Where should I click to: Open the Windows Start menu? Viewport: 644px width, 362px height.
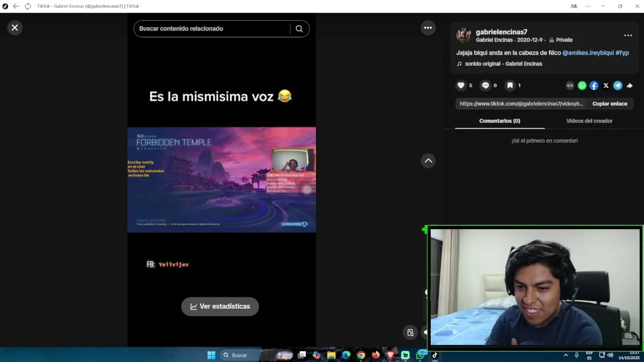pos(211,355)
